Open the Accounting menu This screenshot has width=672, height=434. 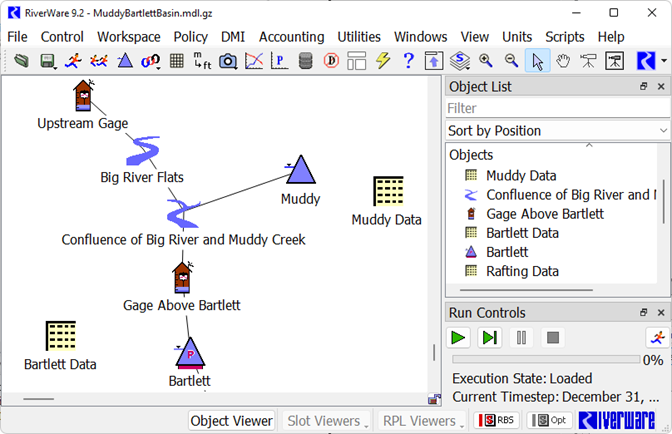click(x=290, y=37)
